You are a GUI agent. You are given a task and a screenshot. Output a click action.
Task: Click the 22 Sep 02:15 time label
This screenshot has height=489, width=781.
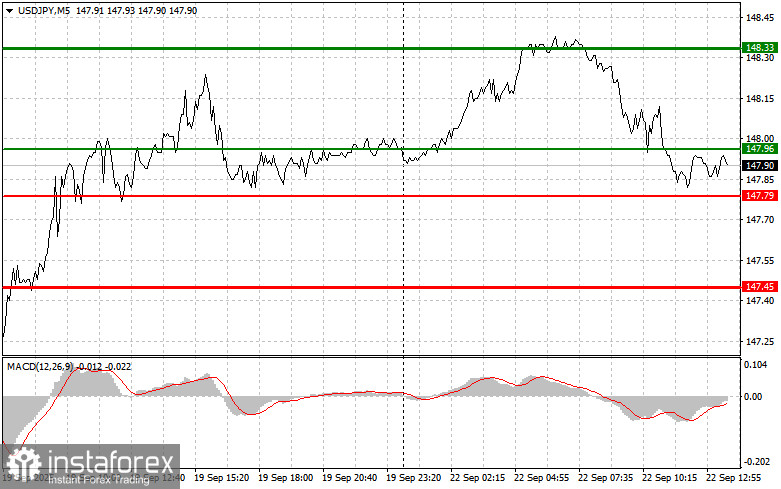478,478
